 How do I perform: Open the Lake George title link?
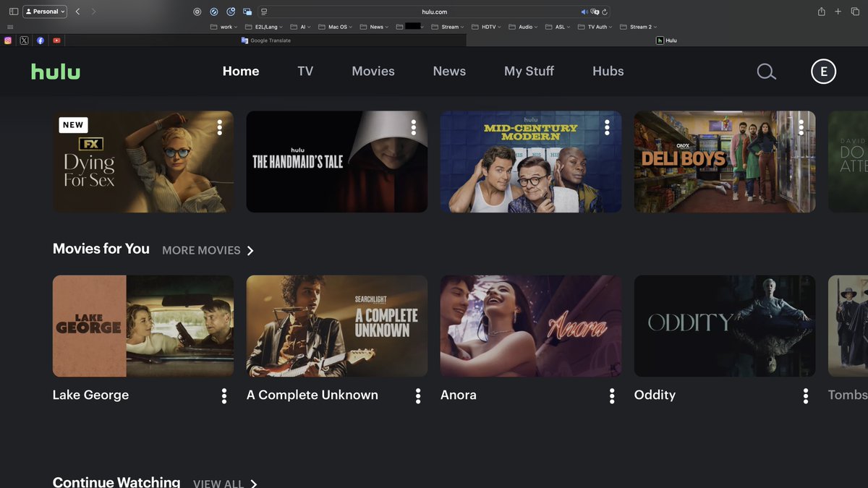[x=90, y=395]
